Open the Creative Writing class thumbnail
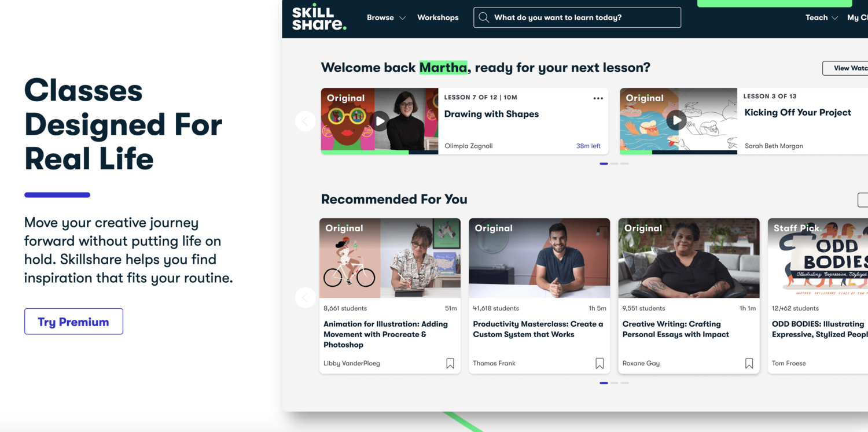Image resolution: width=868 pixels, height=432 pixels. [x=689, y=258]
